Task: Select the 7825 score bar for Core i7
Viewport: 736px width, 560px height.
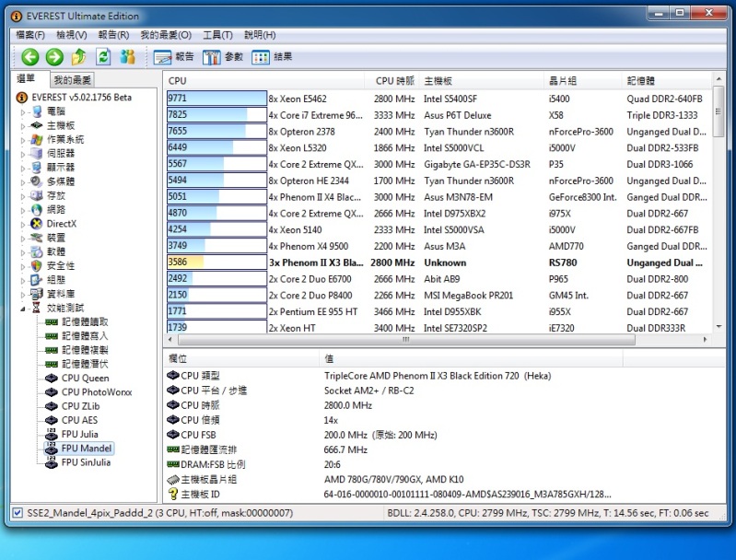Action: coord(216,114)
